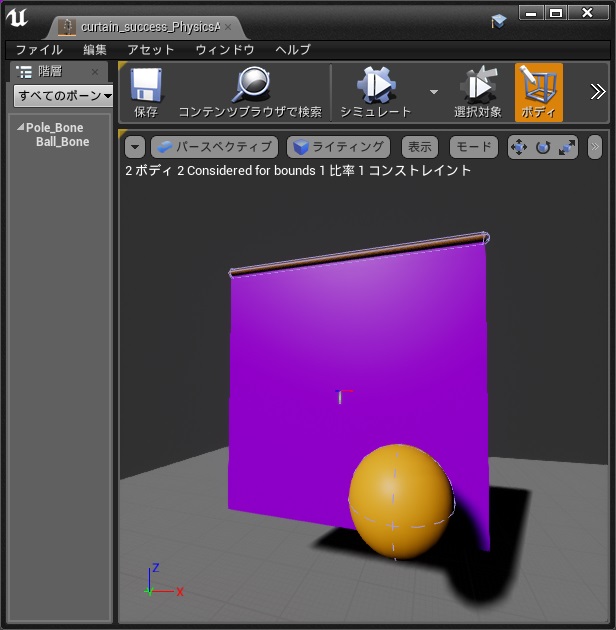Click the XYZ axis indicator in viewport

point(163,581)
